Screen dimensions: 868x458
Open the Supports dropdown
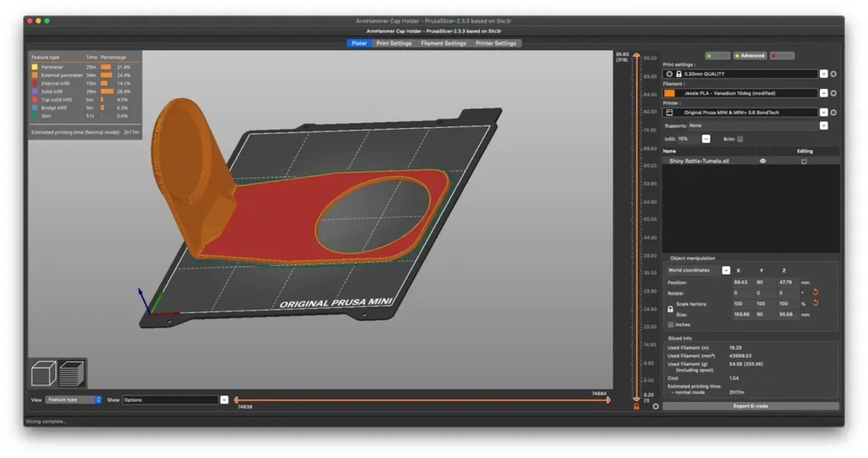(824, 126)
